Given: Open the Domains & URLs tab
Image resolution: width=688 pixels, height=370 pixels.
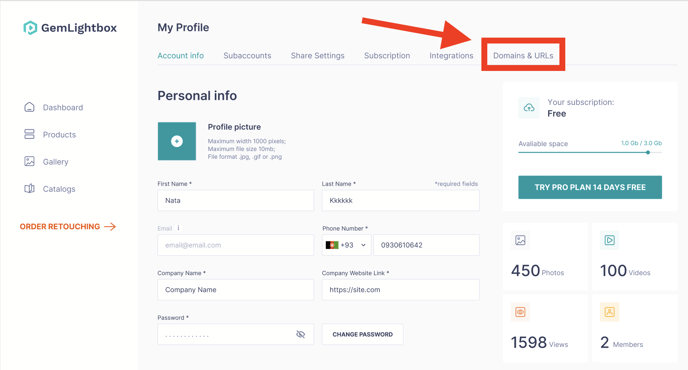Looking at the screenshot, I should (523, 56).
